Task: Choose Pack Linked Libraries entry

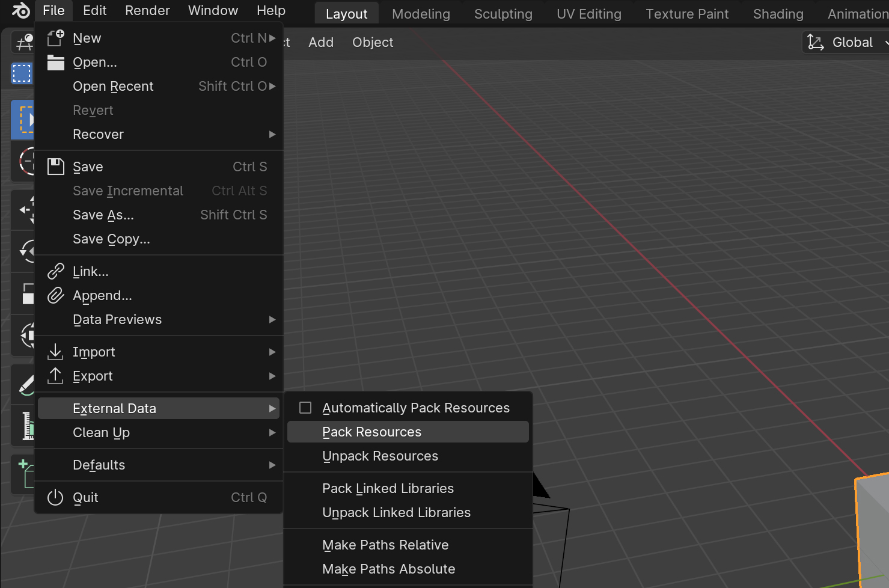Action: click(408, 488)
